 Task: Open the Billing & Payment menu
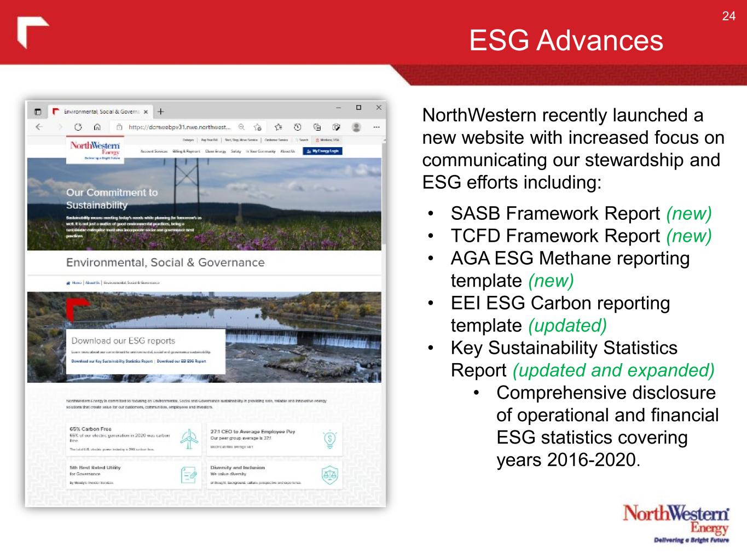(x=186, y=151)
